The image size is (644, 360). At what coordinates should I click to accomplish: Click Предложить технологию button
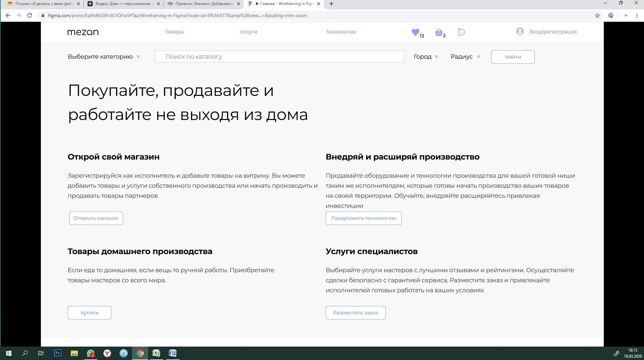pos(364,218)
